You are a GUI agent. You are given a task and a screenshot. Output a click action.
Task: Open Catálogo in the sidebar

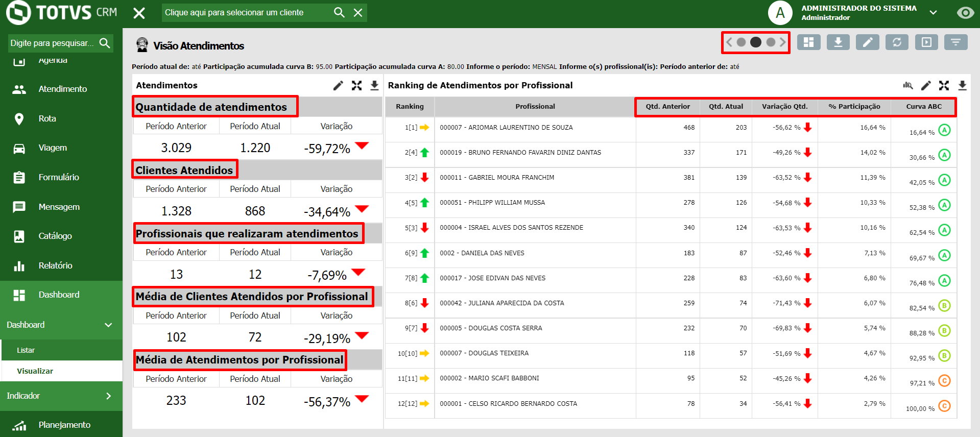tap(61, 236)
